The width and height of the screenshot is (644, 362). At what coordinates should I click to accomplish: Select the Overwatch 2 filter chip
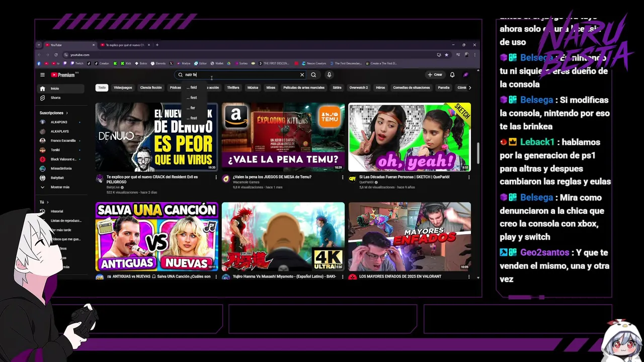[359, 87]
